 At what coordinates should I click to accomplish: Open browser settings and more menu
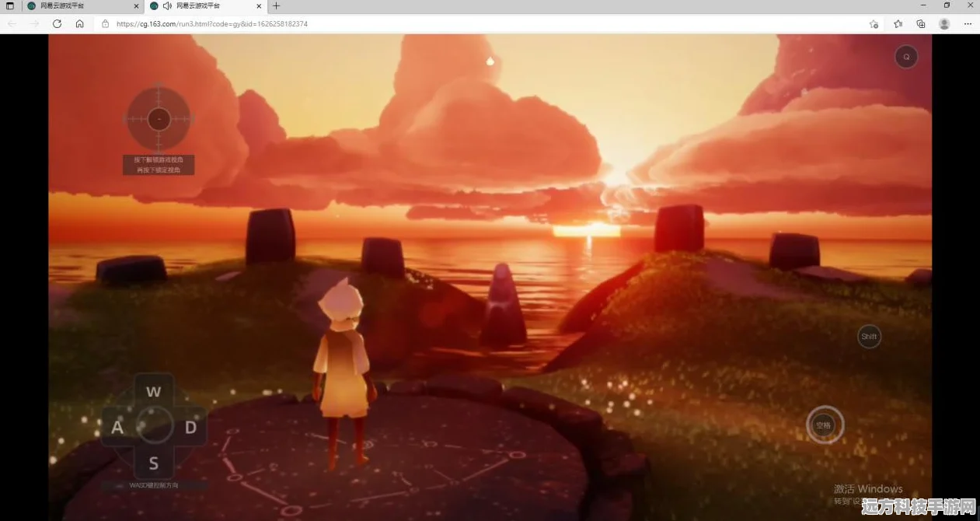click(968, 24)
